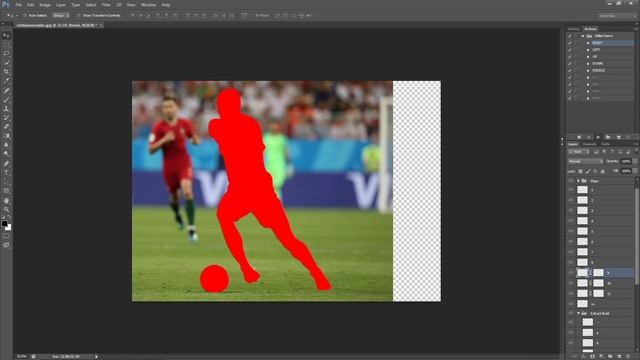Expand the UP action

(x=588, y=57)
